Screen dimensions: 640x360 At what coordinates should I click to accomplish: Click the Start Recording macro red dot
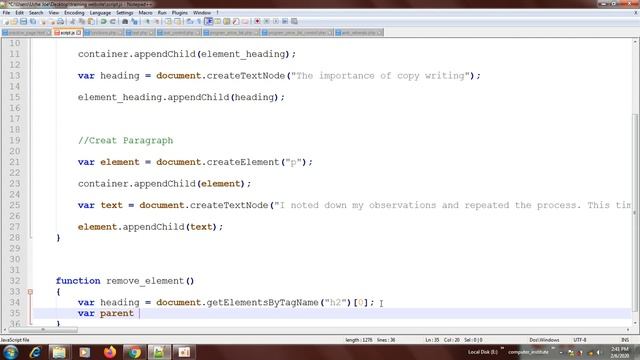(x=258, y=21)
